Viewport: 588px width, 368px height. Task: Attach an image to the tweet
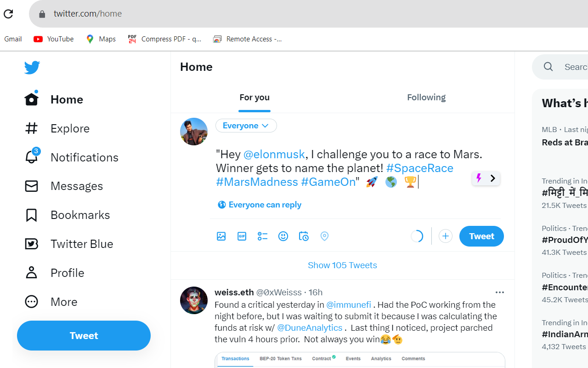tap(221, 236)
